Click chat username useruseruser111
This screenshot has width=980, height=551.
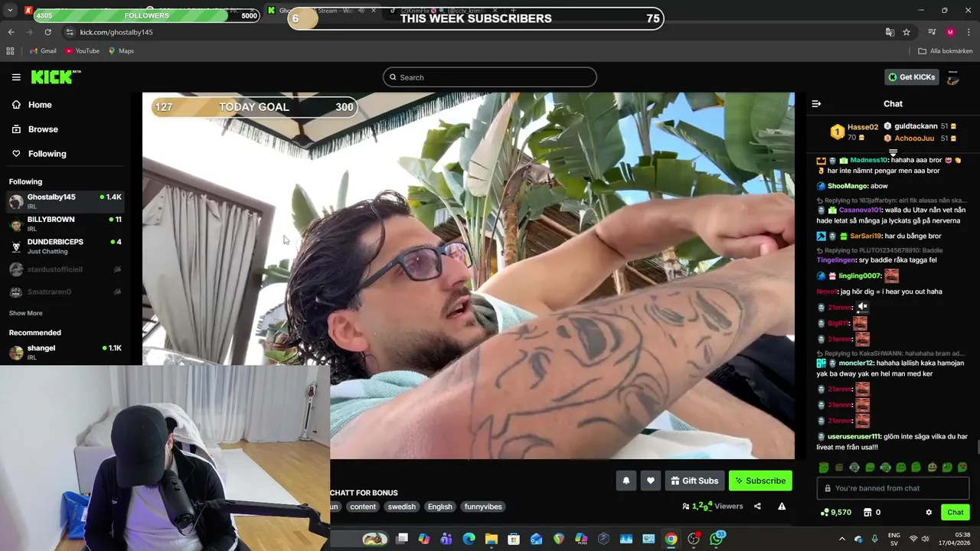[854, 437]
